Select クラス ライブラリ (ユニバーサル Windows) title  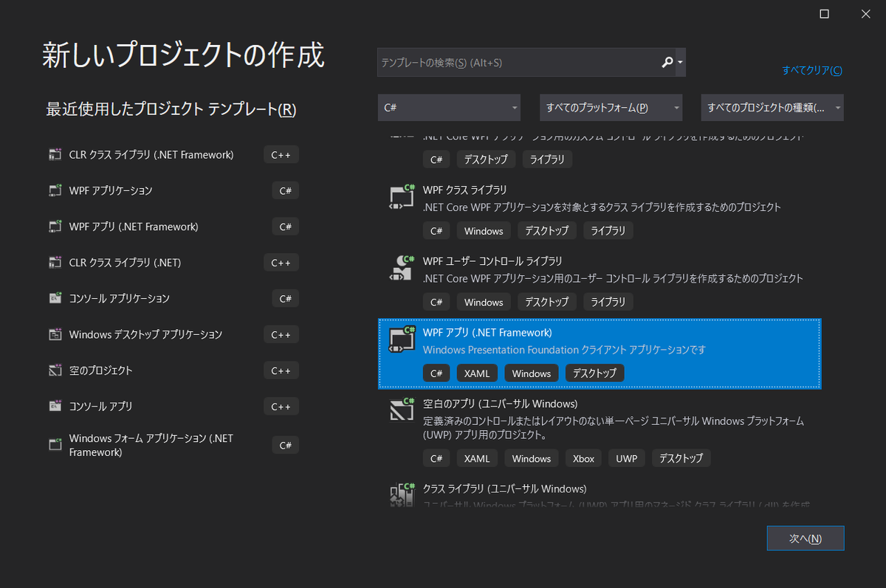pyautogui.click(x=505, y=488)
